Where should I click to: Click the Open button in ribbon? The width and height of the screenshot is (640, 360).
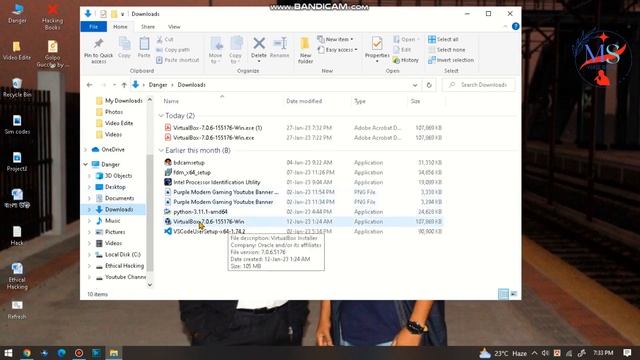point(407,40)
